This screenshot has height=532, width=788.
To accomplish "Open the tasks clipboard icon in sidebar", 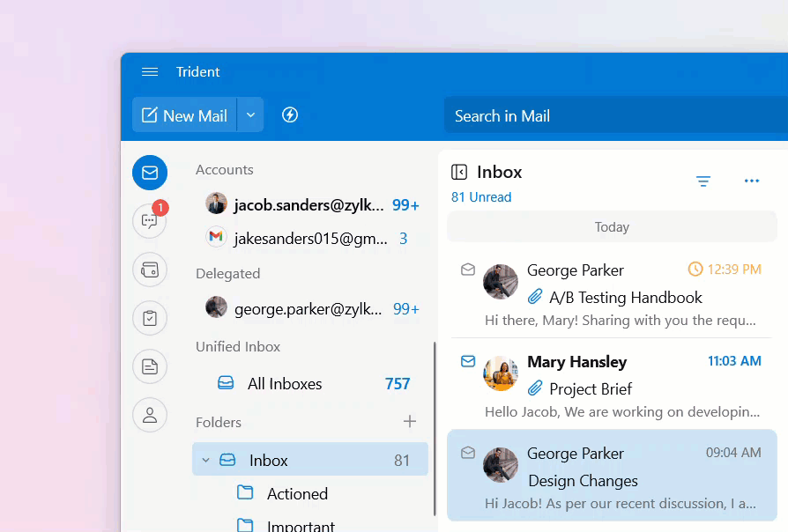I will [x=150, y=318].
